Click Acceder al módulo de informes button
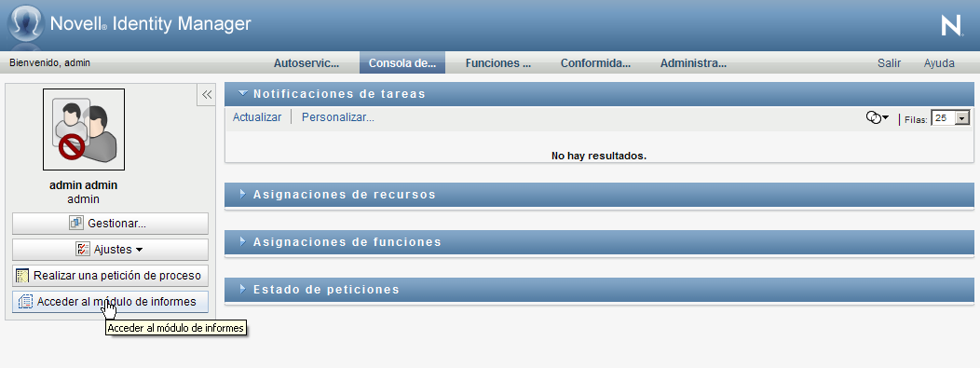The width and height of the screenshot is (980, 368). [110, 302]
